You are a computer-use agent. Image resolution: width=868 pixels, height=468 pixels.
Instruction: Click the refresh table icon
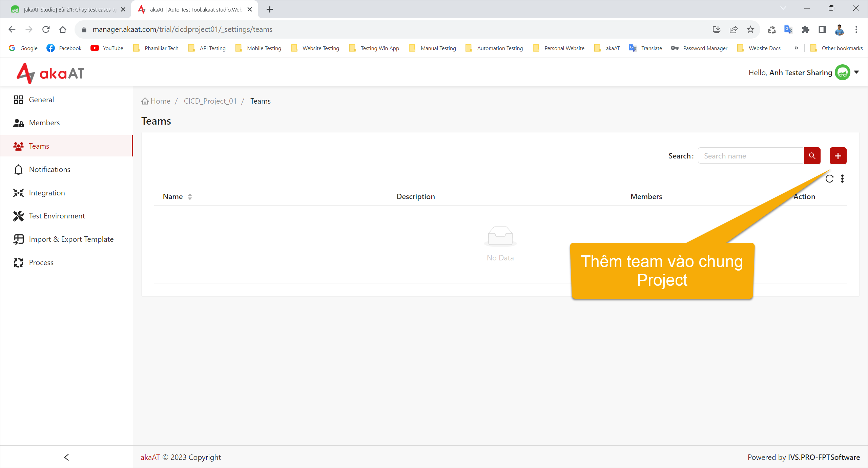[829, 178]
